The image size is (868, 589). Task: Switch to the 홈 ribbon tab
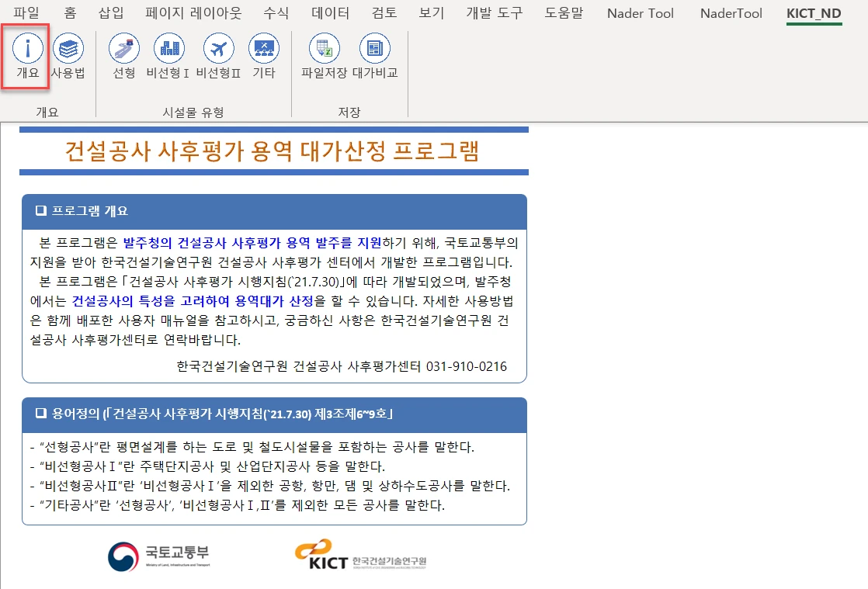click(x=68, y=13)
